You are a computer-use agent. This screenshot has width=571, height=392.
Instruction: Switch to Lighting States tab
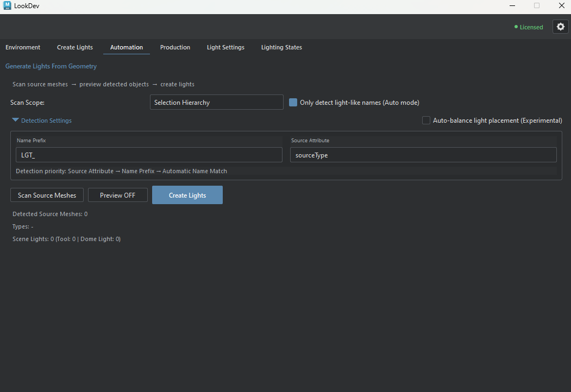point(281,47)
